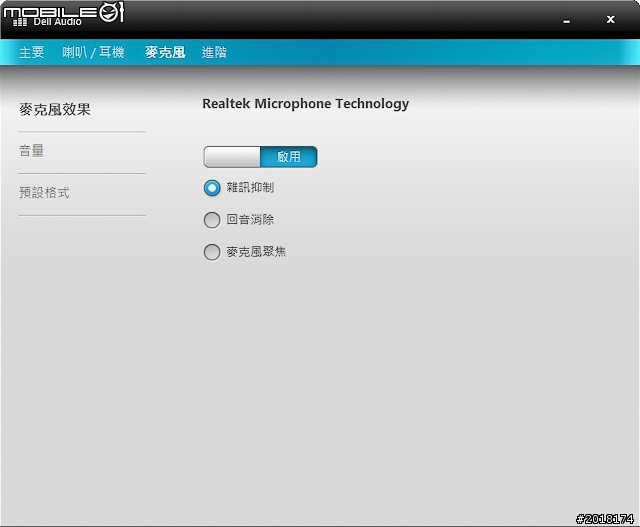
Task: Go to the 進階 tab
Action: click(214, 52)
